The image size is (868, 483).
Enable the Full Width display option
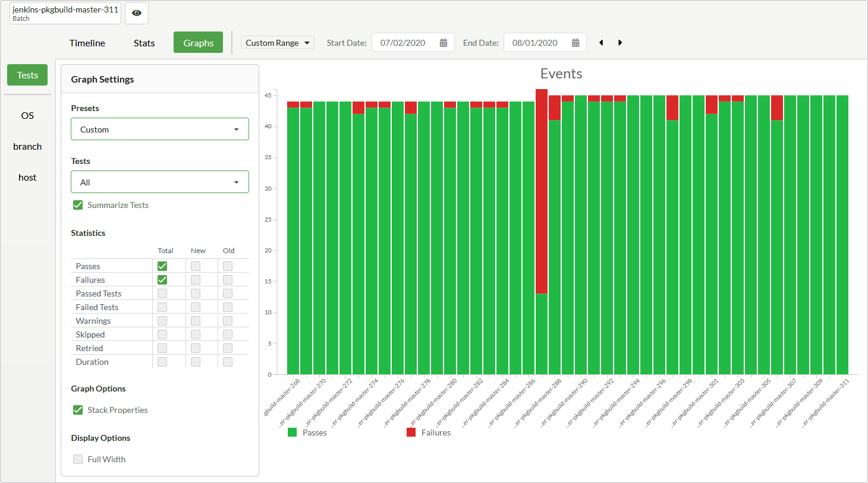coord(78,459)
